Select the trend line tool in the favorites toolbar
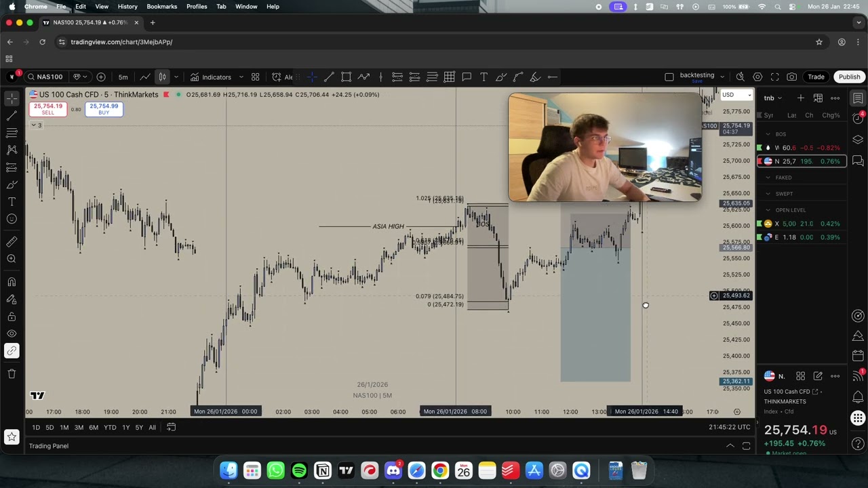The image size is (868, 488). pos(329,77)
